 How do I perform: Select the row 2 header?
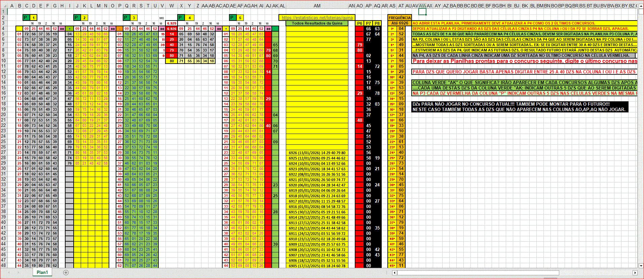tap(3, 18)
